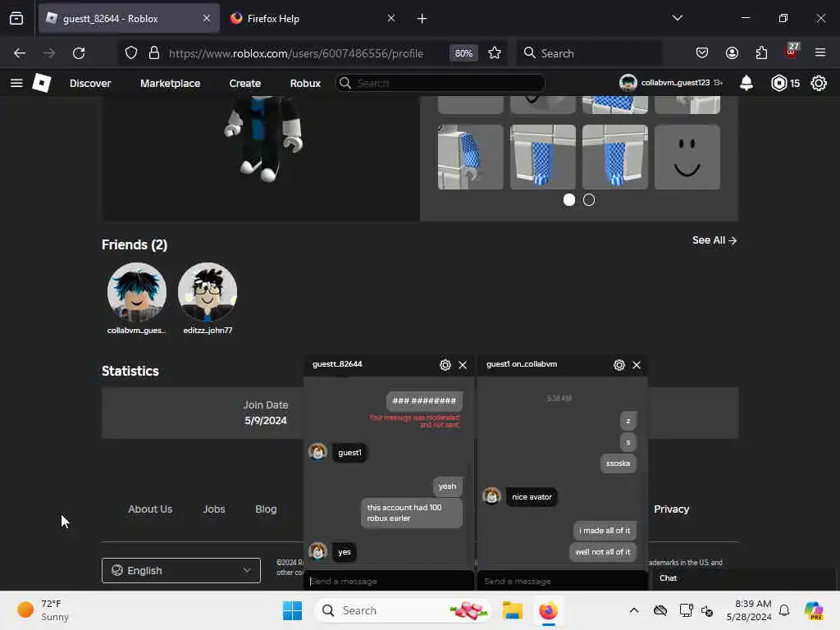
Task: Close the Firefox Help tab
Action: pos(391,19)
